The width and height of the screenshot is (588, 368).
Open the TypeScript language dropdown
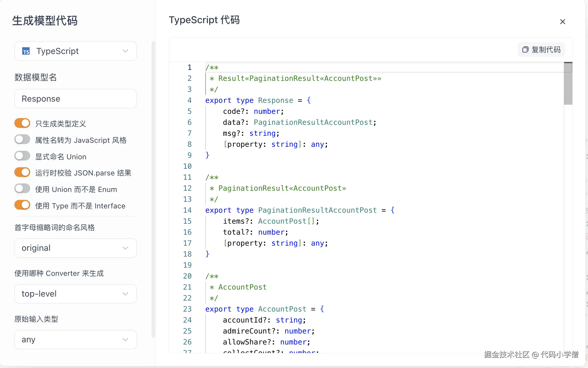[76, 51]
